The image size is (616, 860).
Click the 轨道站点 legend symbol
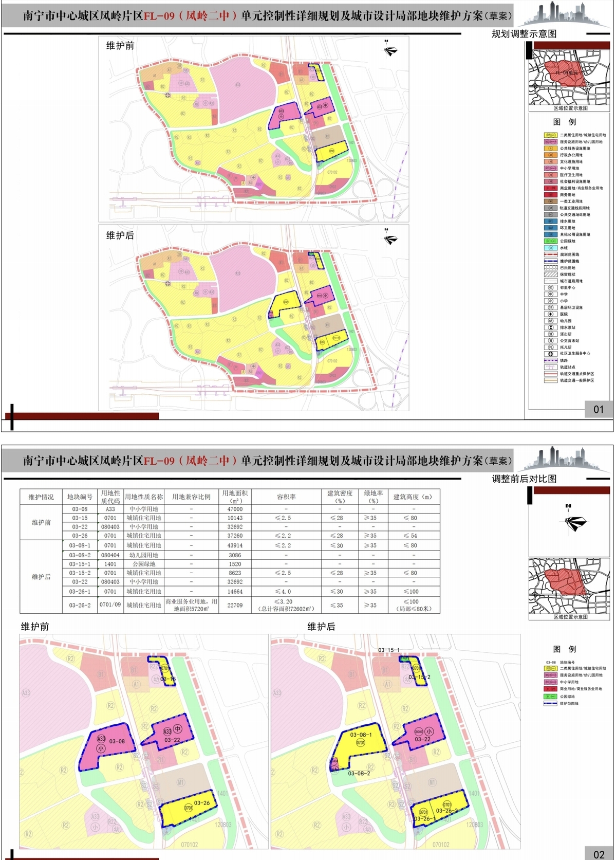[x=550, y=367]
